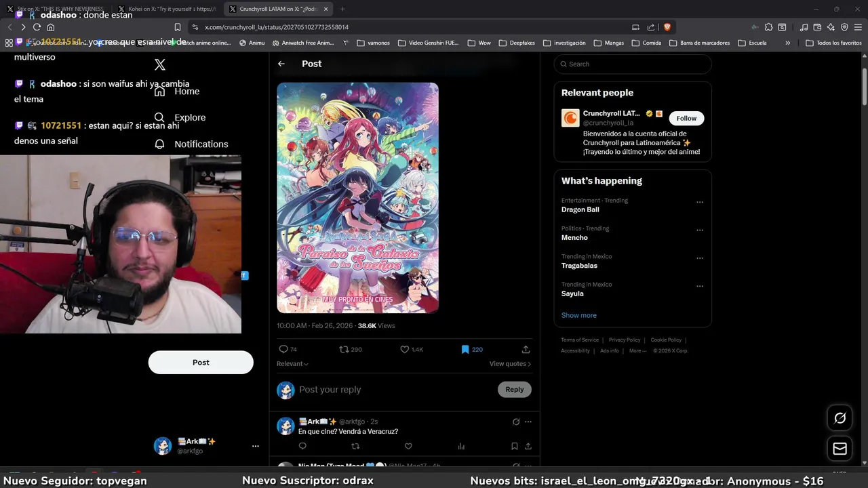This screenshot has height=488, width=868.
Task: Click the Dragon Ball trending topic
Action: pos(580,209)
